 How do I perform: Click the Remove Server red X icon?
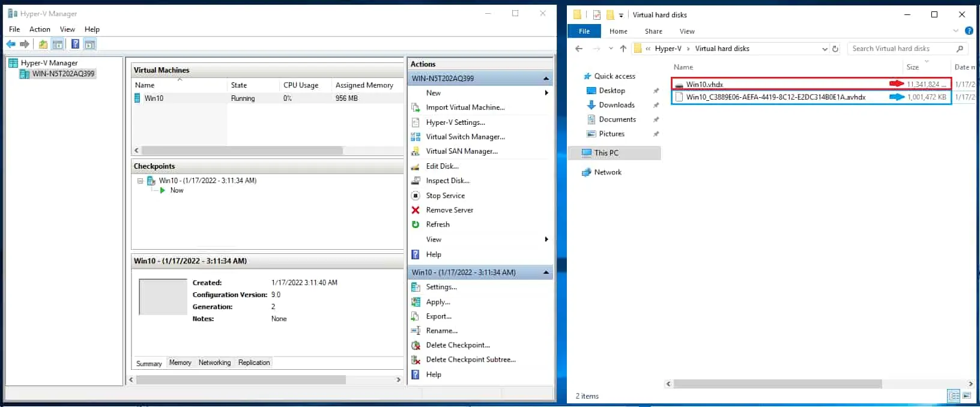416,210
